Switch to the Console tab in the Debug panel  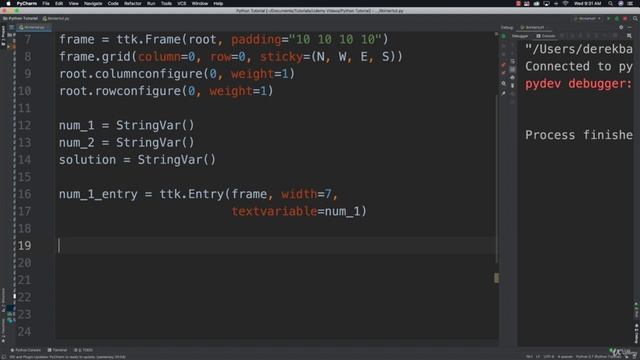(546, 36)
